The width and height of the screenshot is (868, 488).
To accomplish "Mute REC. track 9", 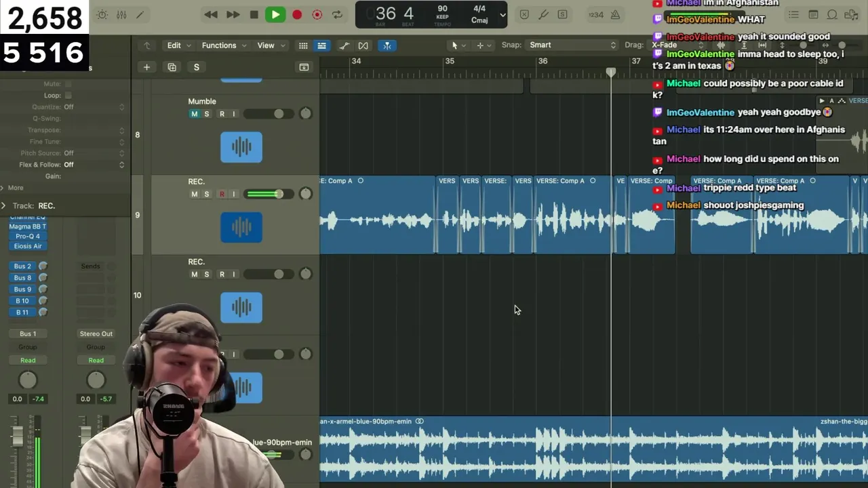I will (195, 194).
